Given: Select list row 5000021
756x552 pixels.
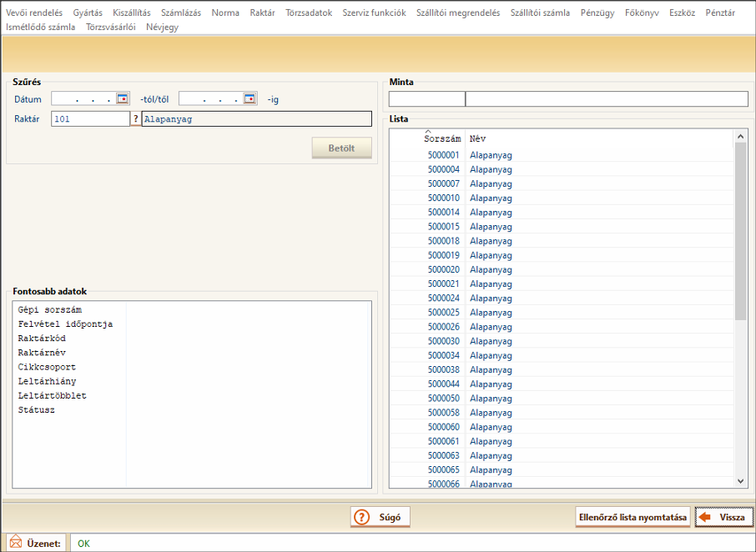Looking at the screenshot, I should (x=562, y=284).
